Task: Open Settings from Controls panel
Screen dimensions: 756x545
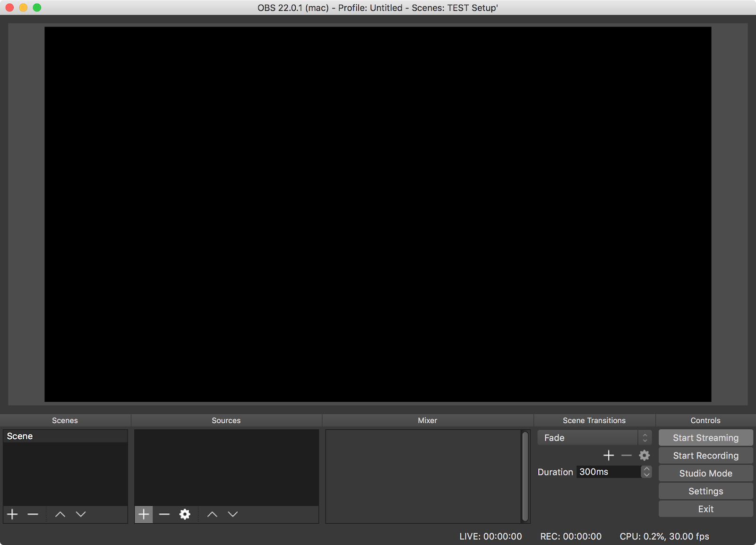Action: [x=705, y=491]
